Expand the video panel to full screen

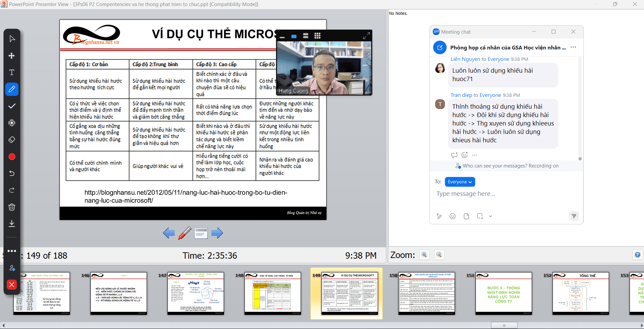tap(367, 35)
